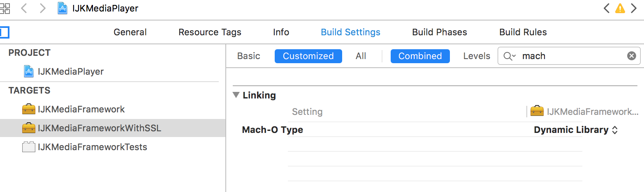Jump to previous issue arrow

606,9
